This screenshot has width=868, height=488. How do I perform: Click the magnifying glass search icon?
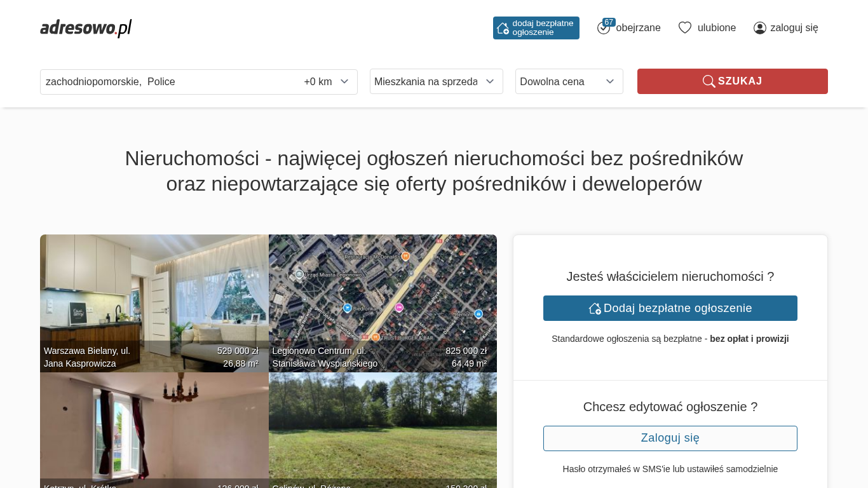click(x=709, y=81)
